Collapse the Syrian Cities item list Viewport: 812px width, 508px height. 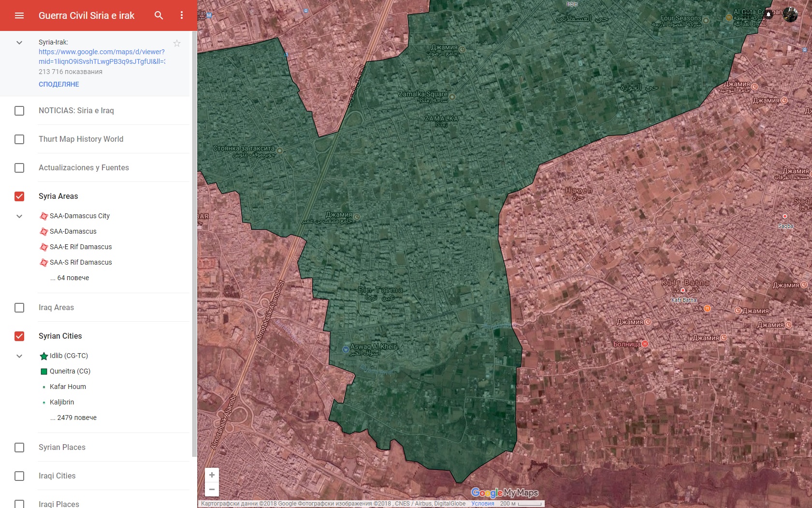click(19, 356)
